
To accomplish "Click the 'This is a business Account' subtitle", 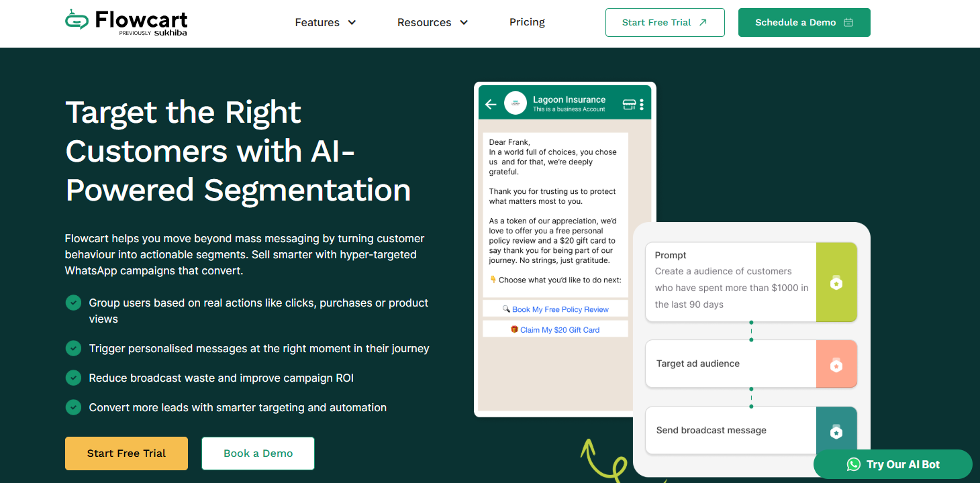I will pyautogui.click(x=569, y=109).
